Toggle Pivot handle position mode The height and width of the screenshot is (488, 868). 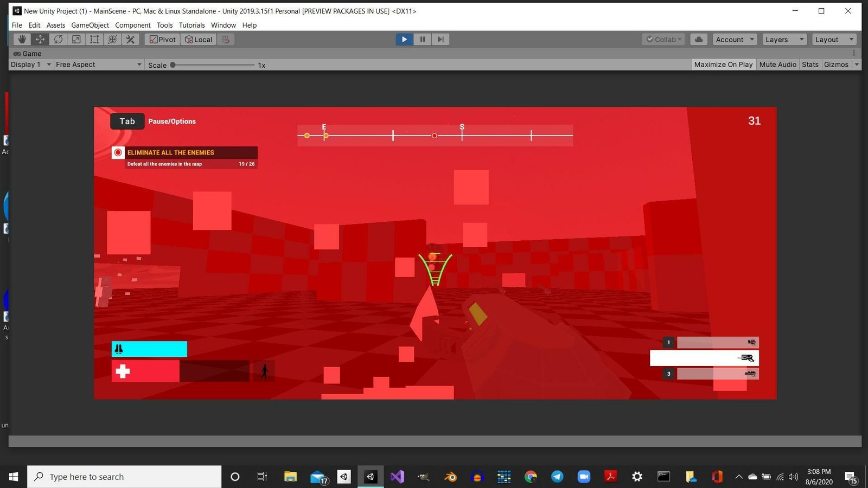[162, 40]
